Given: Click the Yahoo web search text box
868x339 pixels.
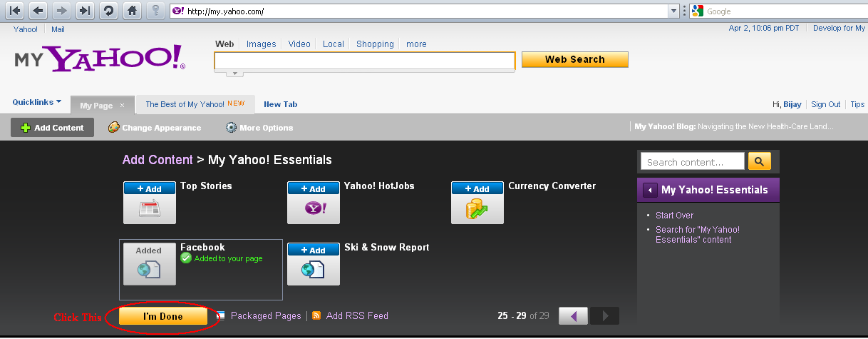Looking at the screenshot, I should tap(365, 61).
